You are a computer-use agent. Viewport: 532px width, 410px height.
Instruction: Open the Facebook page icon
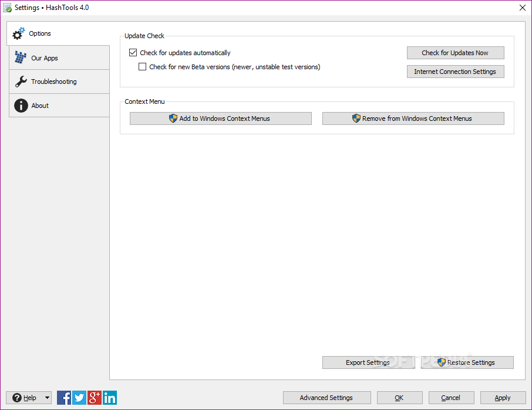coord(64,398)
